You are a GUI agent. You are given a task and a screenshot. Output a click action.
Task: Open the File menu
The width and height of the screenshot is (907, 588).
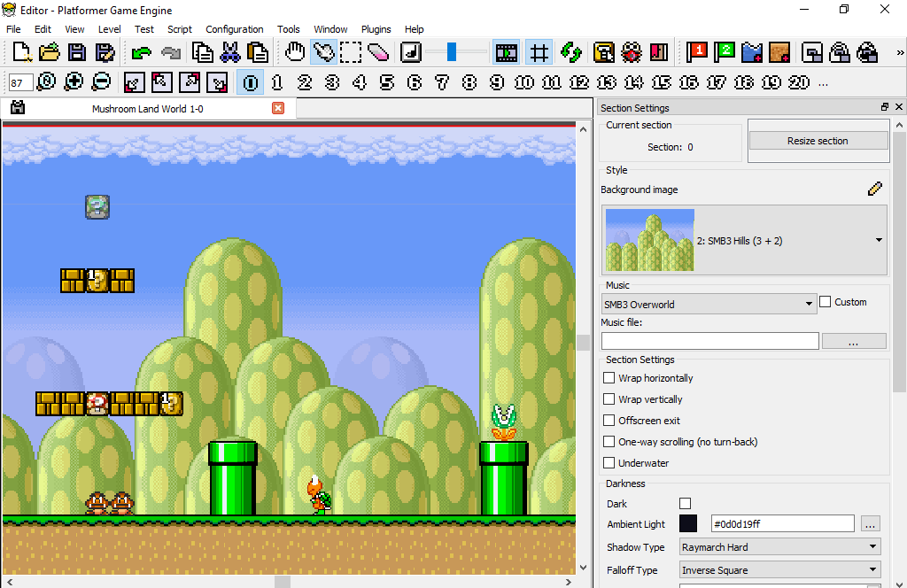pyautogui.click(x=13, y=29)
